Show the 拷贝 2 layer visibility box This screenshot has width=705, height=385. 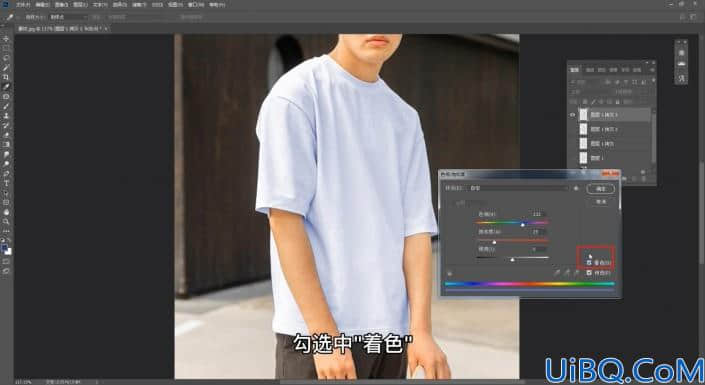click(x=572, y=129)
